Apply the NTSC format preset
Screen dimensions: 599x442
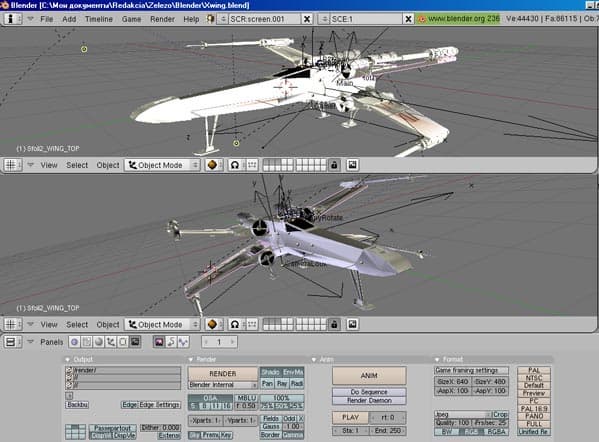[x=534, y=378]
